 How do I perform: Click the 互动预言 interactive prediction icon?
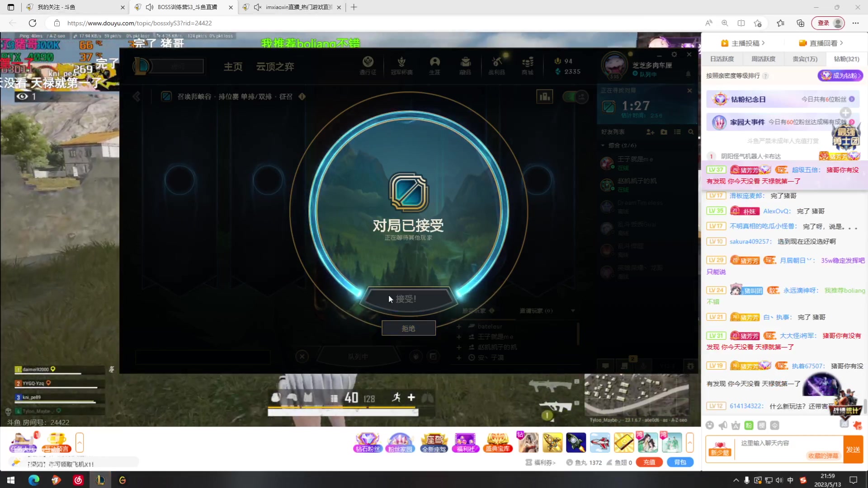click(x=57, y=442)
